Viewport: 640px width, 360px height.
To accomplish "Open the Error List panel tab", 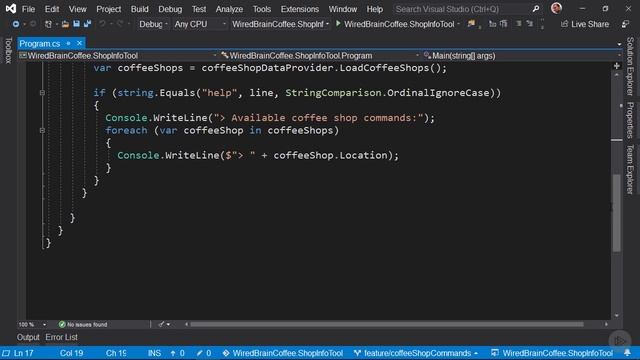I will [x=61, y=337].
